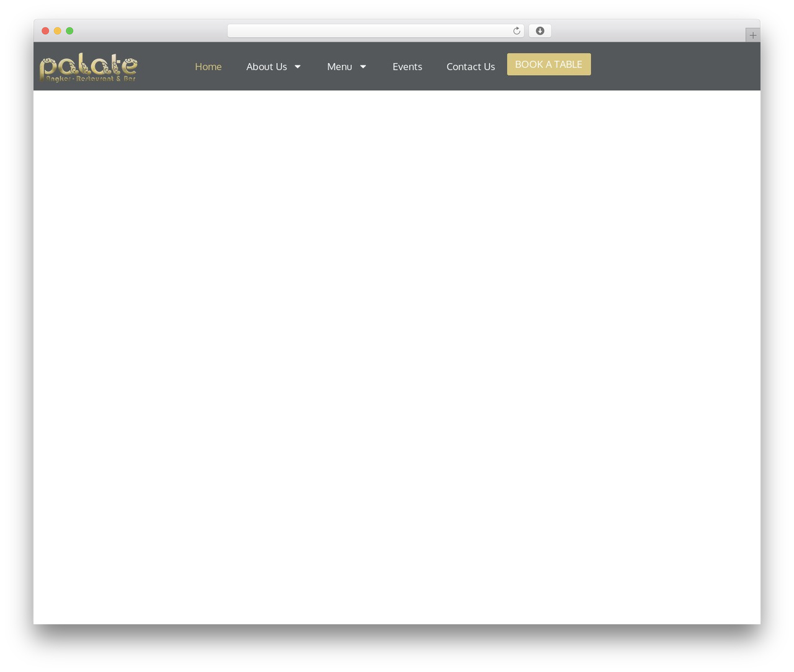
Task: Open the Contact Us page
Action: [471, 66]
